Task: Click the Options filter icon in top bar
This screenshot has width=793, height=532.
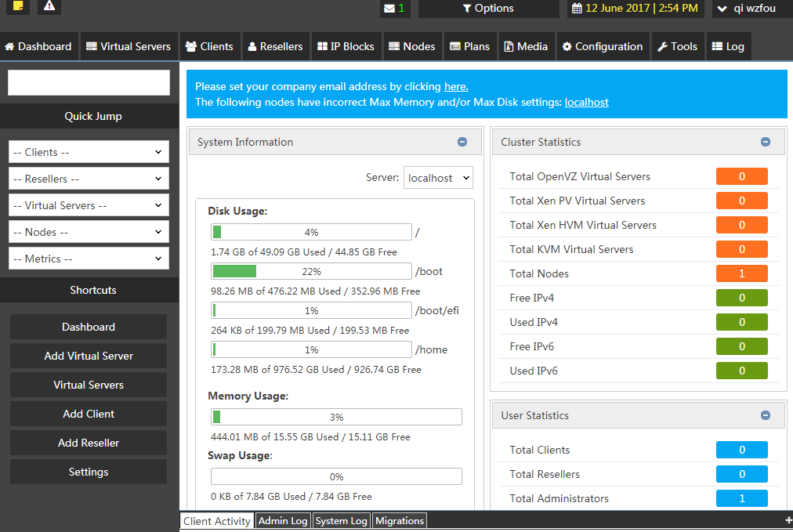Action: (469, 9)
